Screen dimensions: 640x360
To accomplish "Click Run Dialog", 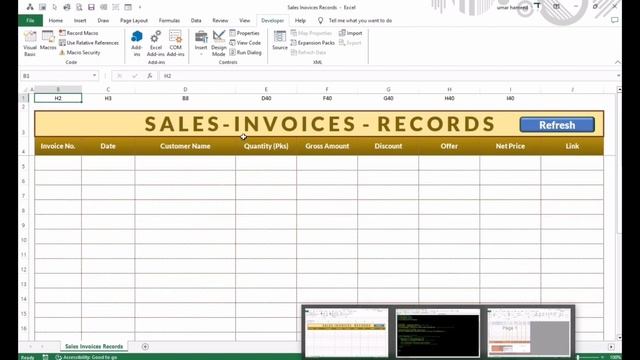I will pyautogui.click(x=245, y=53).
